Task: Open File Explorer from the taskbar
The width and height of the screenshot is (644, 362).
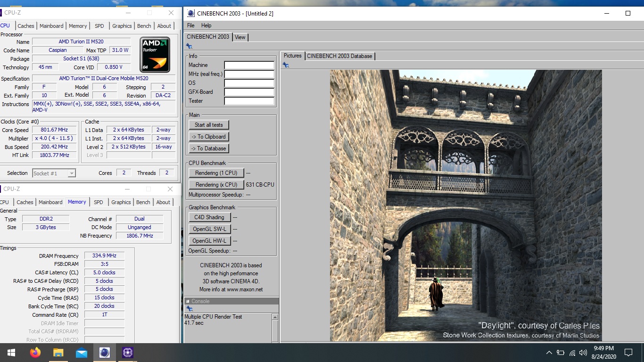Action: point(58,353)
